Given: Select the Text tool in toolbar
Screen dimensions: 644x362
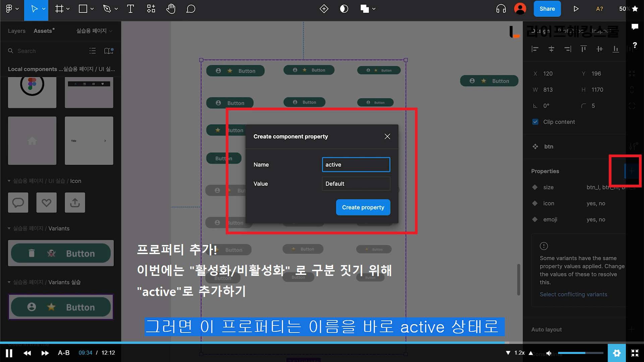Looking at the screenshot, I should [130, 9].
